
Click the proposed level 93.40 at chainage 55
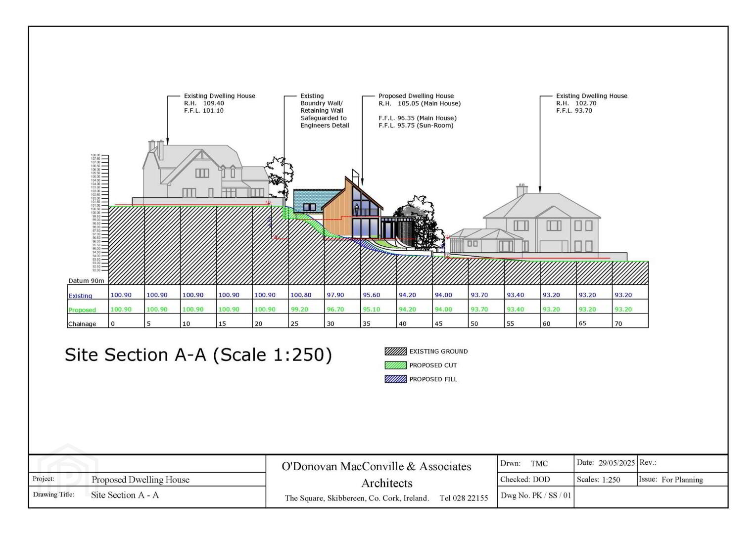[x=515, y=310]
